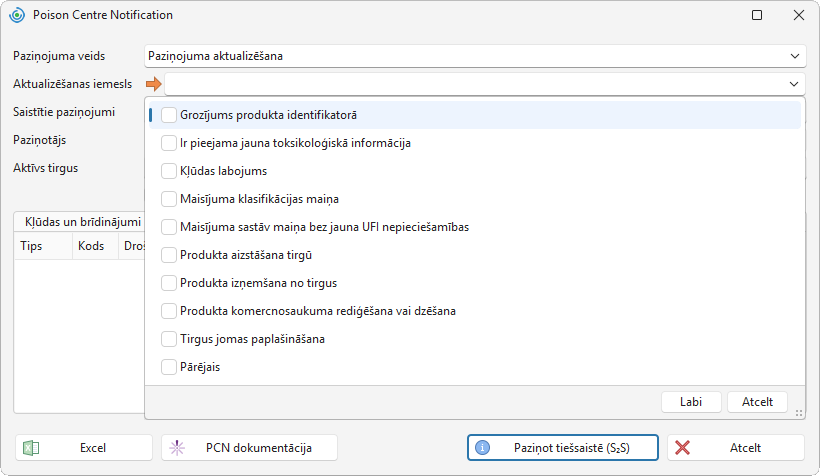Click the red X icon beside Atcelt
820x476 pixels.
click(682, 448)
